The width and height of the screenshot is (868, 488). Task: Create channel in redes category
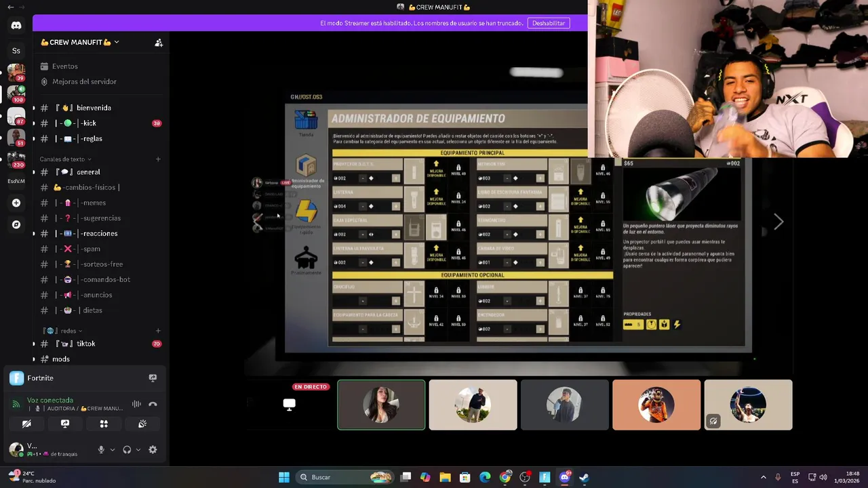click(158, 331)
